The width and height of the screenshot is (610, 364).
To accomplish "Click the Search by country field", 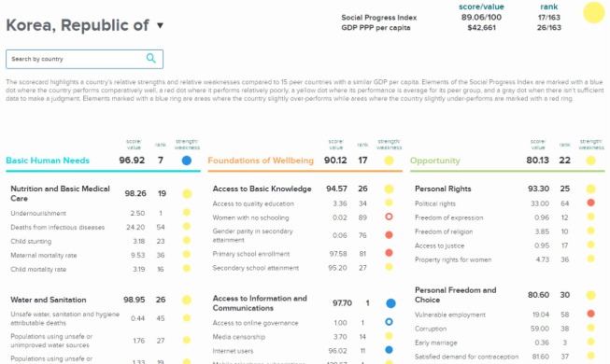I will 84,59.
